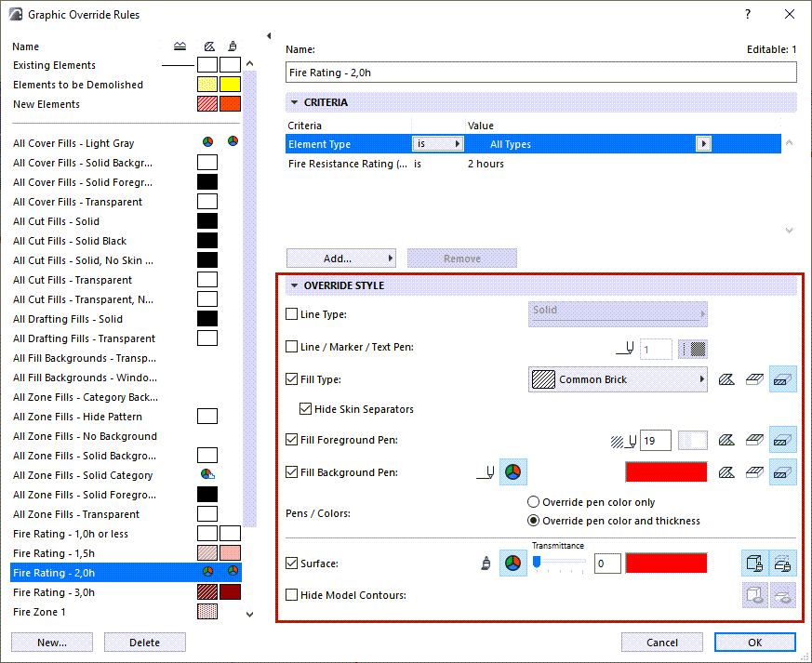
Task: Collapse the OVERRIDE STYLE section
Action: point(294,285)
